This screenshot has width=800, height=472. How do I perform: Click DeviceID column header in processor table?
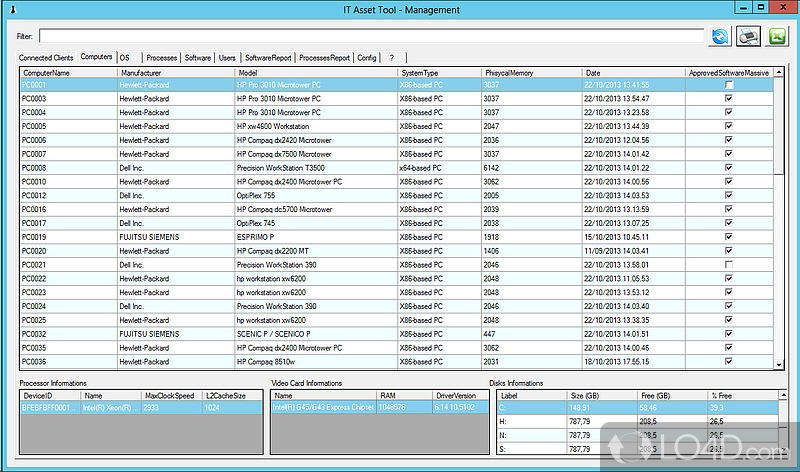pos(50,396)
